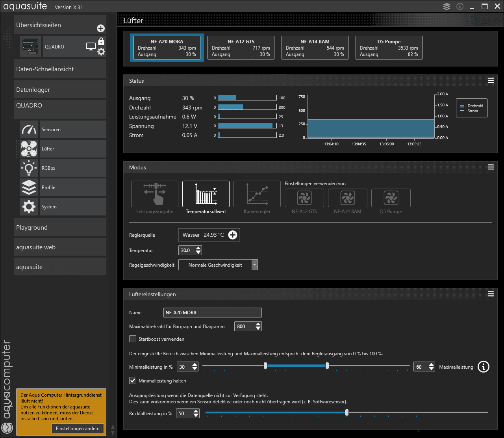Open the QUADRO overview page thumbnail
The image size is (504, 438).
tap(31, 46)
